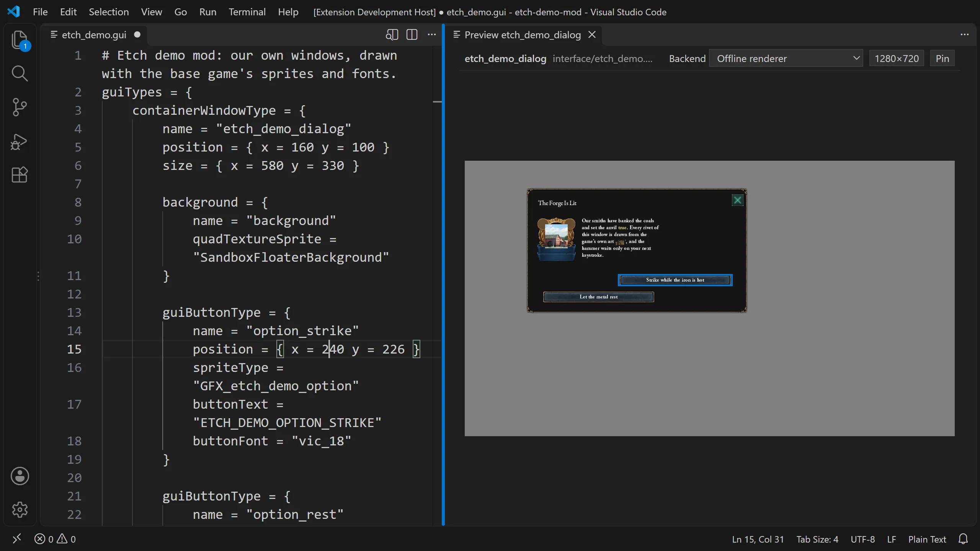Click the UTF-8 encoding status entry
The image size is (980, 551).
[862, 539]
